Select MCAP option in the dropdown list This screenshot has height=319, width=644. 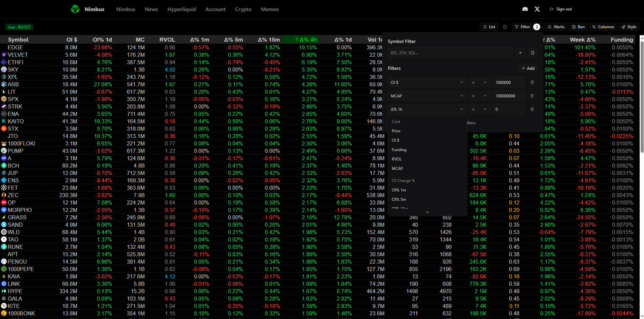coord(427,168)
